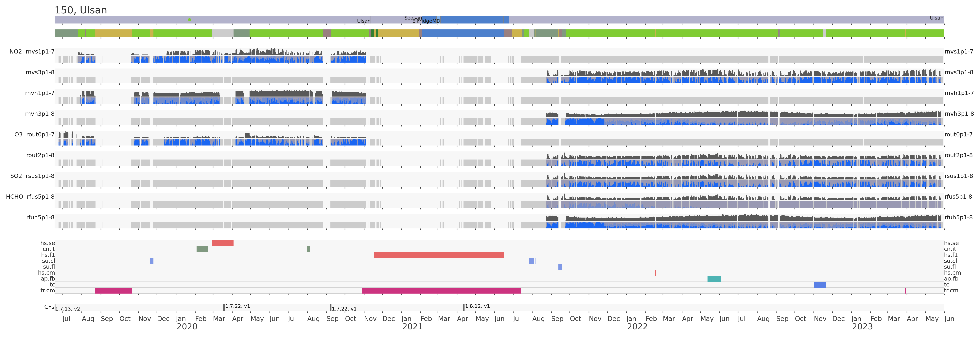Select the long magenta tr.cm bar spanning 2021
This screenshot has width=980, height=337.
tap(441, 291)
